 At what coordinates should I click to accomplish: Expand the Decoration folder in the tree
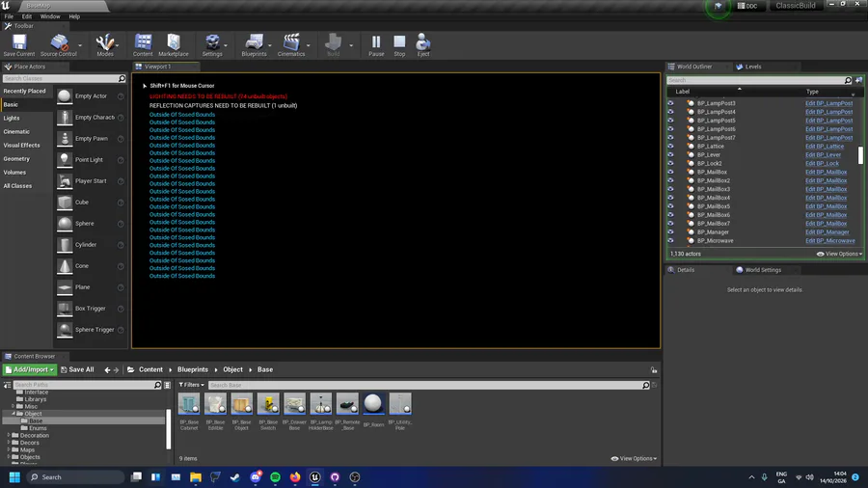pyautogui.click(x=9, y=435)
